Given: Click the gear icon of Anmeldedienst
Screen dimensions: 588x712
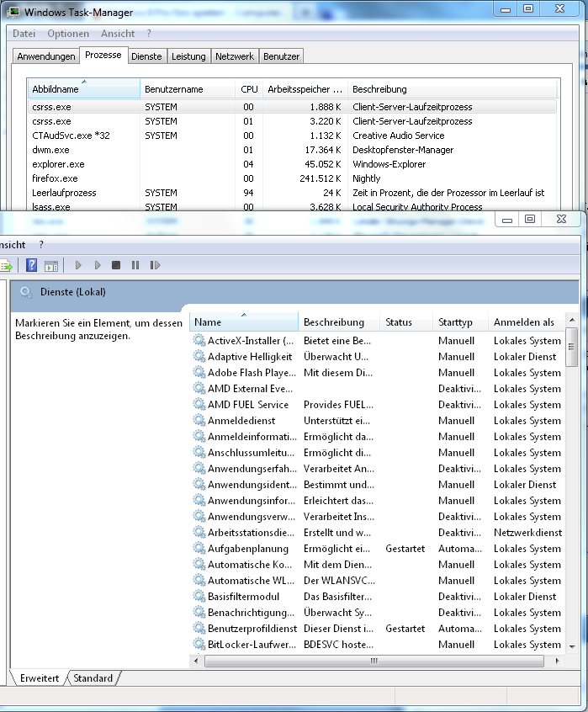Looking at the screenshot, I should (x=199, y=420).
